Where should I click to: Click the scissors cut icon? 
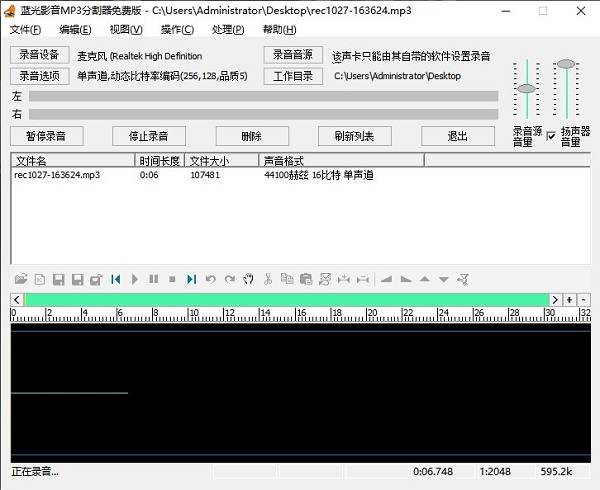pos(268,279)
